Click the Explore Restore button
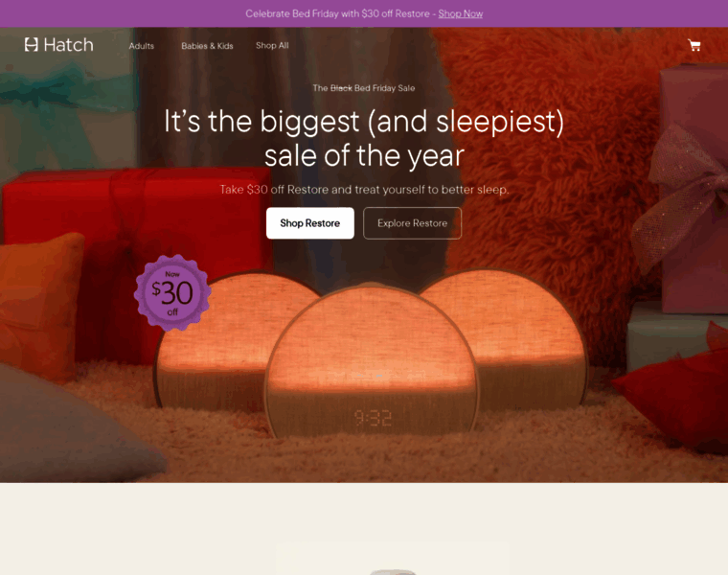 click(x=412, y=223)
